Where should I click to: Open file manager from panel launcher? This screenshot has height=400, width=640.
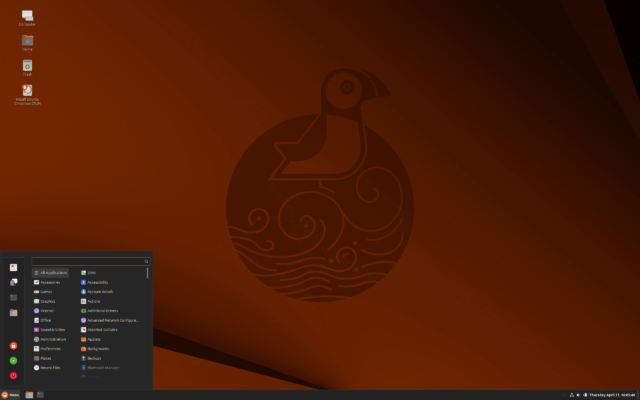[29, 395]
